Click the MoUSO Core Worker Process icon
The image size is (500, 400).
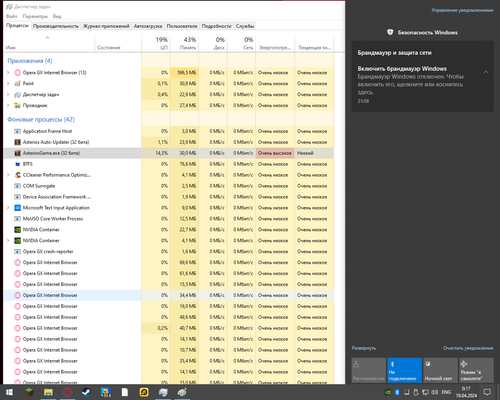pyautogui.click(x=18, y=219)
